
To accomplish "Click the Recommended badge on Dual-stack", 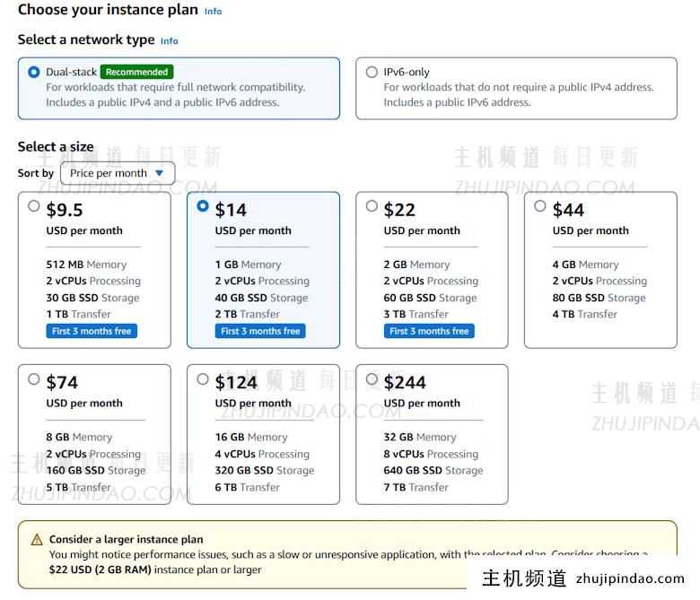I will [136, 72].
